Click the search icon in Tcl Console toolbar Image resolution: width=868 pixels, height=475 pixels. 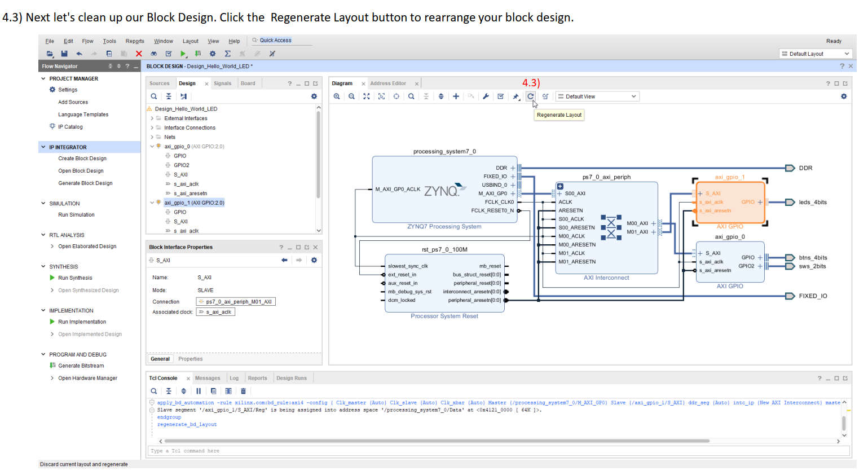153,391
